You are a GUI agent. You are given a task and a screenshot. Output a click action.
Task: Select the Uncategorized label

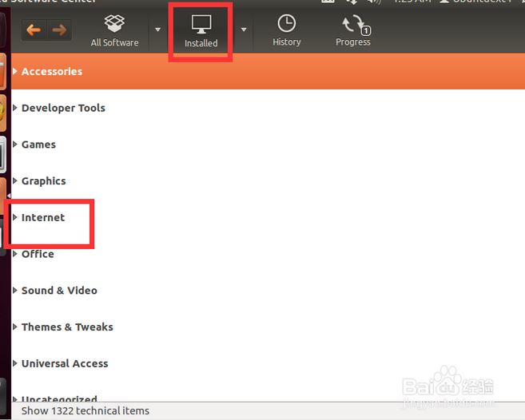59,398
